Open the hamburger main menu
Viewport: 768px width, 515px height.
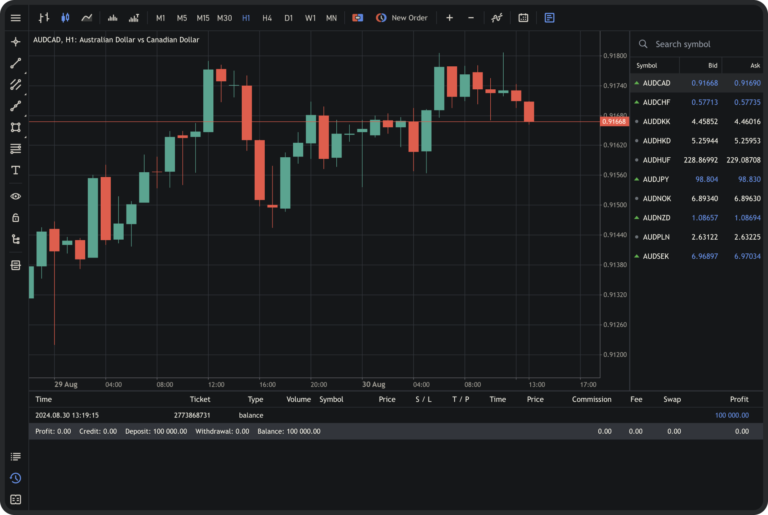tap(16, 18)
